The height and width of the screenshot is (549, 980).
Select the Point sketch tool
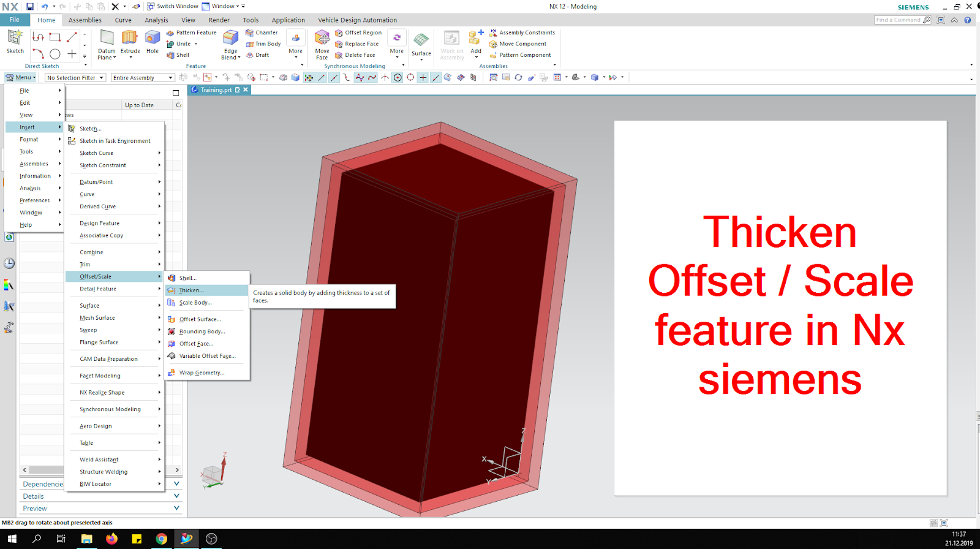click(72, 54)
